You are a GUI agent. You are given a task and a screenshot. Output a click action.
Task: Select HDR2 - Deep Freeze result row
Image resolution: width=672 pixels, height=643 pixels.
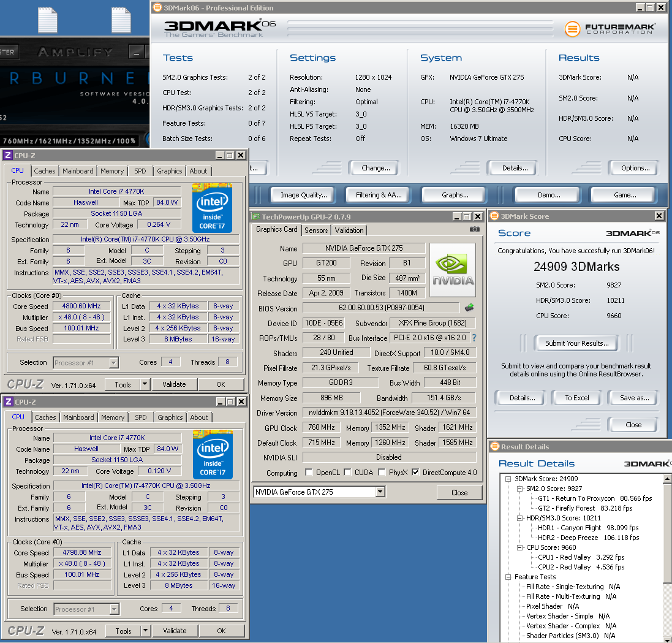(588, 538)
